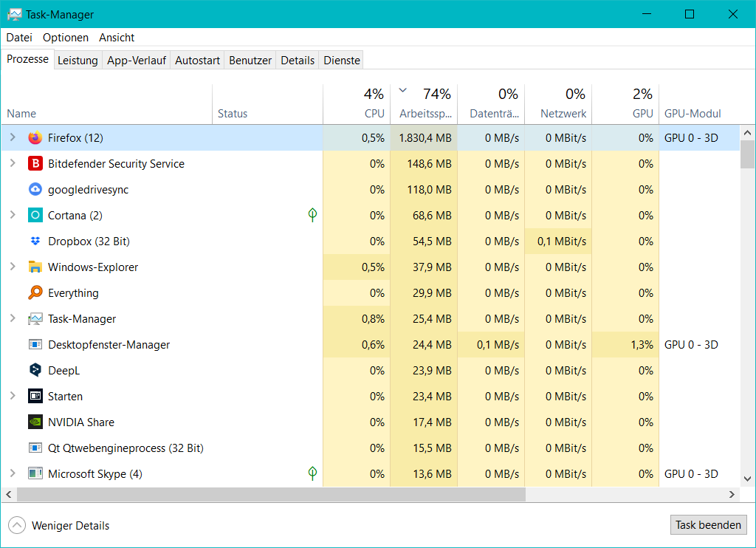Expand the Task-Manager process group

(13, 318)
